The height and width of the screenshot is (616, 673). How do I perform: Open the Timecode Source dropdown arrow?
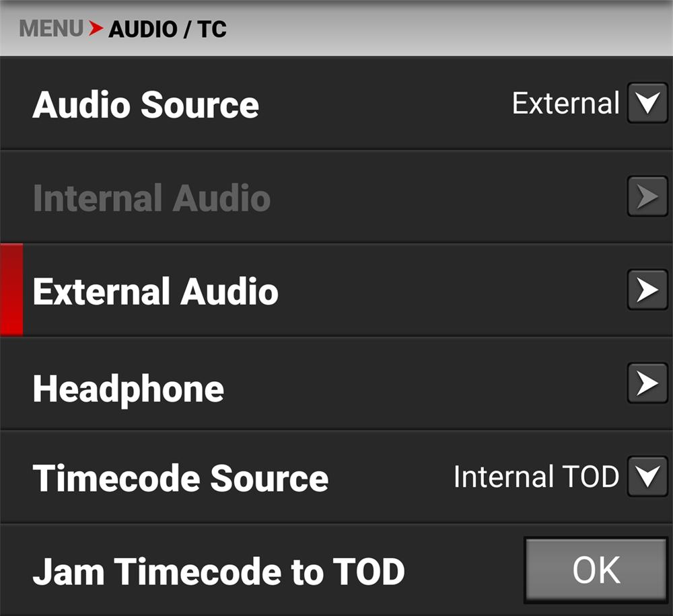647,477
